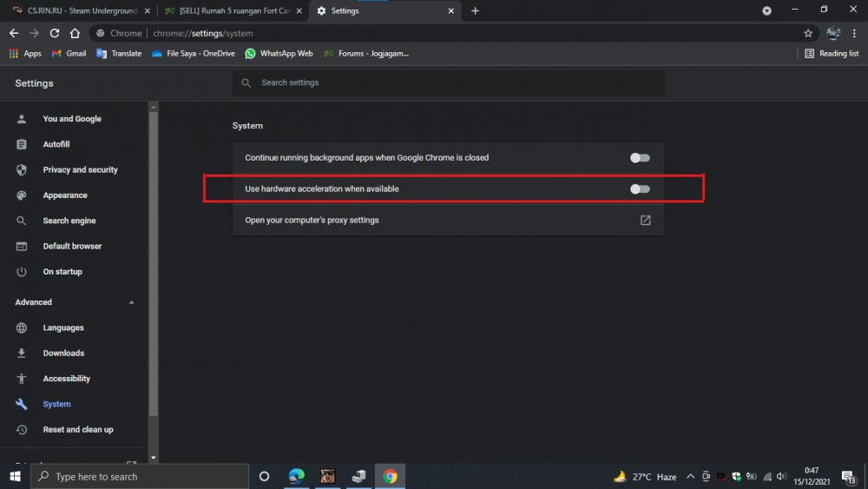Click the Downloads arrow icon

pos(22,354)
